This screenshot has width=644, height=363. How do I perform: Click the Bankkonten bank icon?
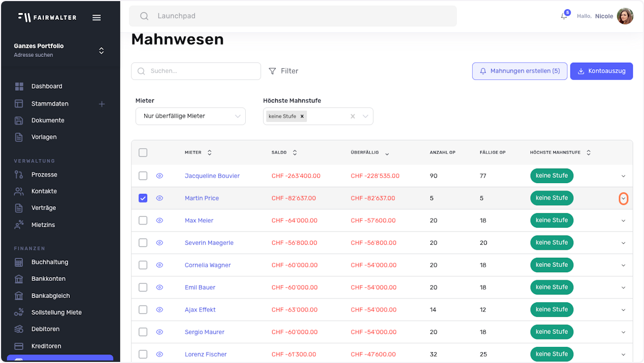(x=19, y=279)
